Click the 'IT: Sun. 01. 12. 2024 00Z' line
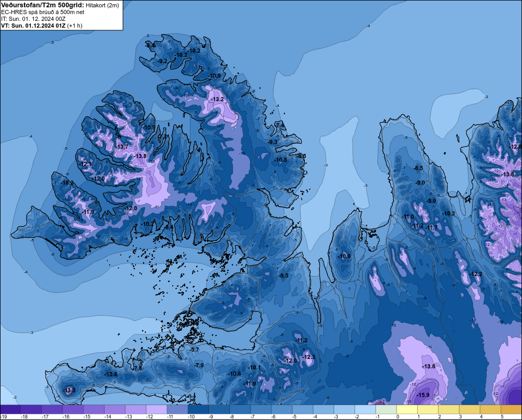Screen dimensions: 522x420 coord(33,19)
